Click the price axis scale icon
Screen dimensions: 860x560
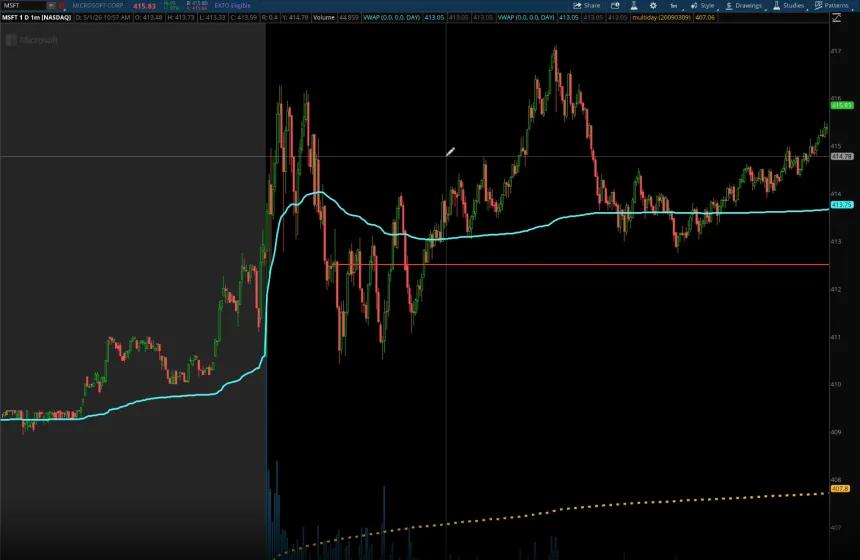836,18
